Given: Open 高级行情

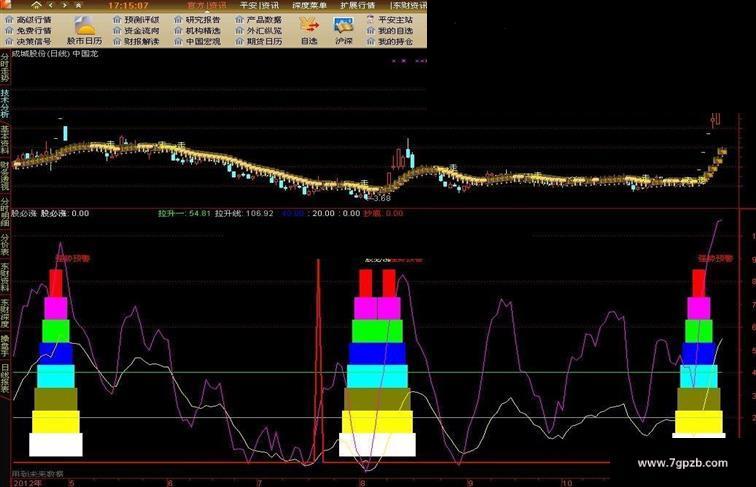Looking at the screenshot, I should [x=34, y=20].
